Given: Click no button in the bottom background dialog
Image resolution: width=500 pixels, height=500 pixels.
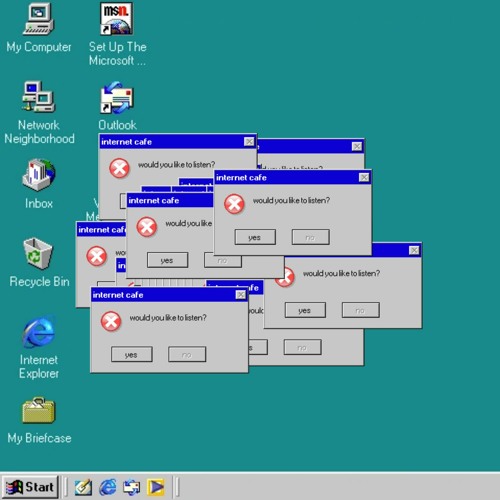Looking at the screenshot, I should point(303,347).
